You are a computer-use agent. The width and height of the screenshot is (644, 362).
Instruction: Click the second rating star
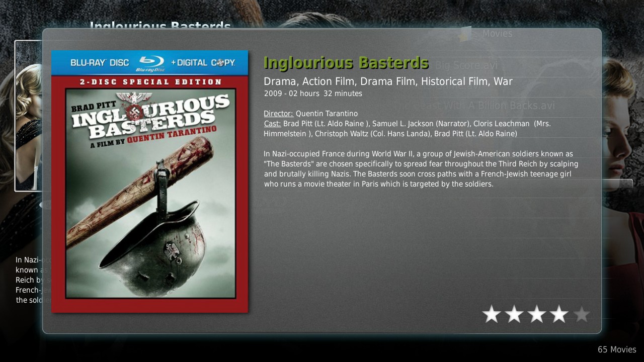tap(514, 314)
